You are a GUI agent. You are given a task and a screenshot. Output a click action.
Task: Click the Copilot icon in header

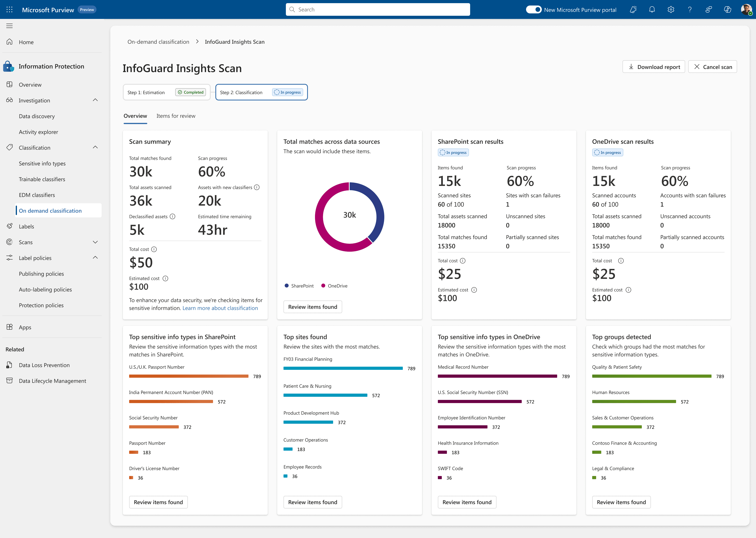click(x=727, y=10)
